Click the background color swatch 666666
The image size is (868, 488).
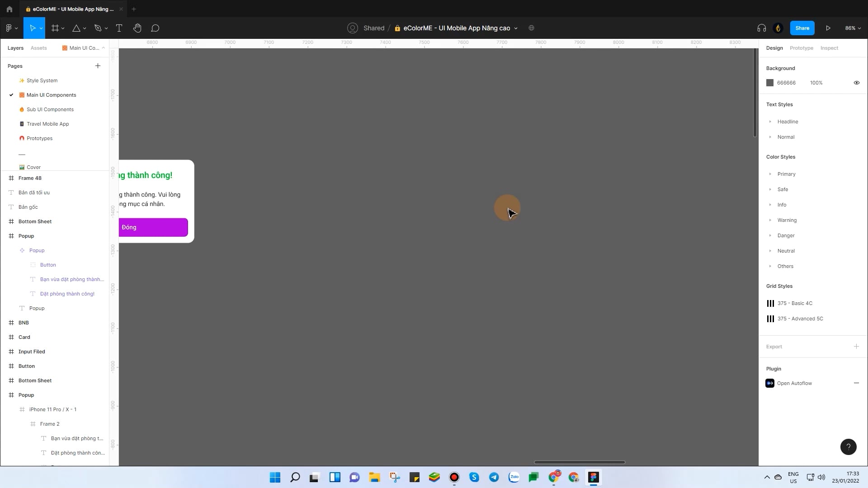tap(770, 83)
